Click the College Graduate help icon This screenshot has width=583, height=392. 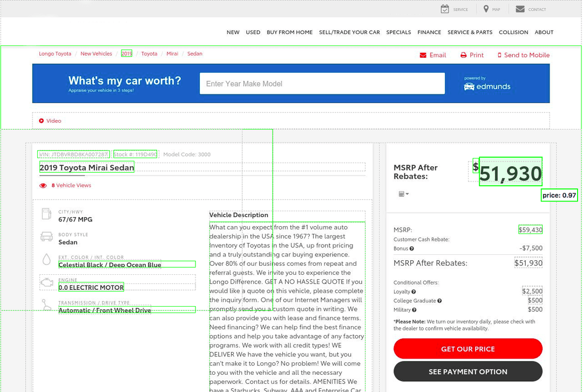(x=439, y=301)
